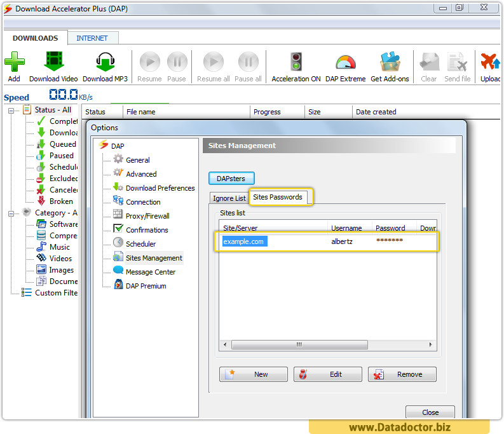Open DAP Premium item
This screenshot has width=504, height=434.
click(146, 286)
